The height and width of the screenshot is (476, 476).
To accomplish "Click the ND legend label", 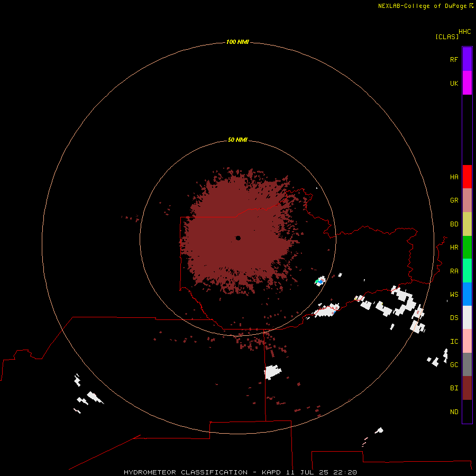I will click(x=454, y=412).
